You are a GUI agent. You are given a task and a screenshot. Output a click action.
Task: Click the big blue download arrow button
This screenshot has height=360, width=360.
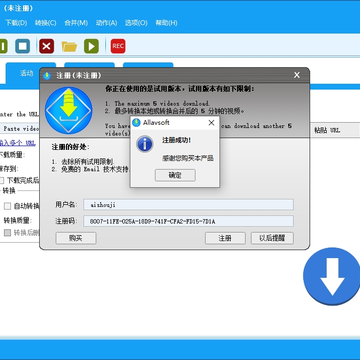tap(331, 276)
